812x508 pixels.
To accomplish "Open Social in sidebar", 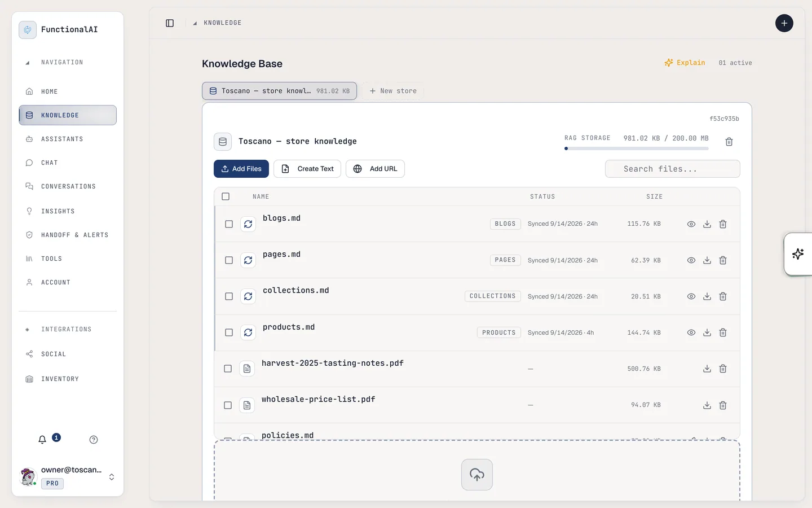I will 68,354.
